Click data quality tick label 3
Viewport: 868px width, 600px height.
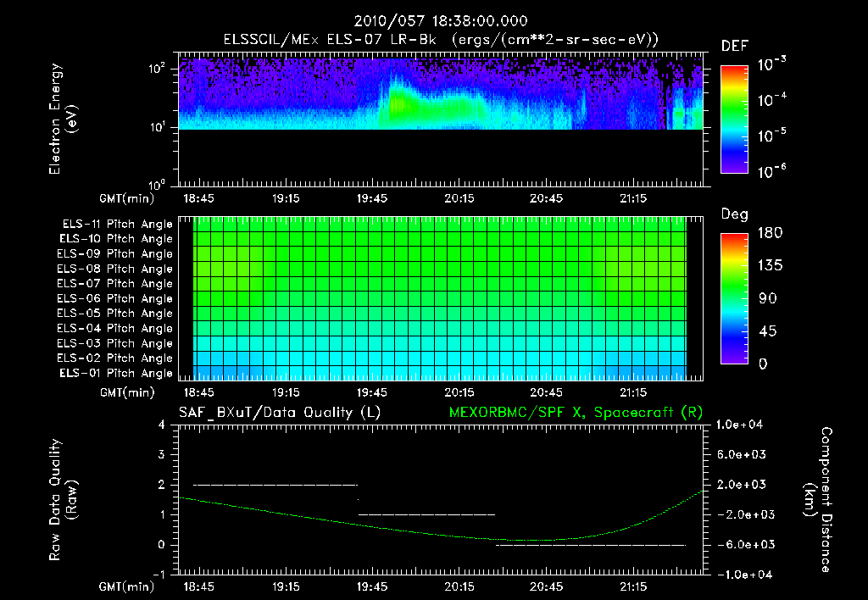tap(162, 454)
